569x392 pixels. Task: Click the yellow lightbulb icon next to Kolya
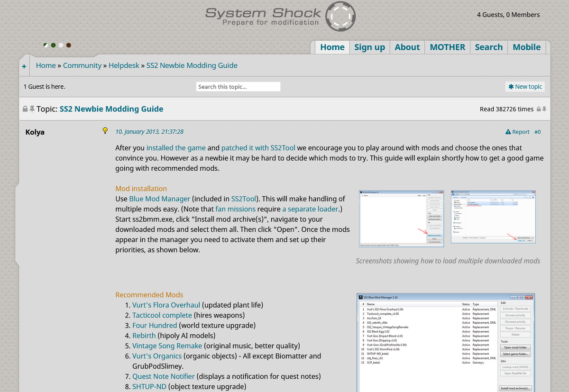tap(105, 131)
